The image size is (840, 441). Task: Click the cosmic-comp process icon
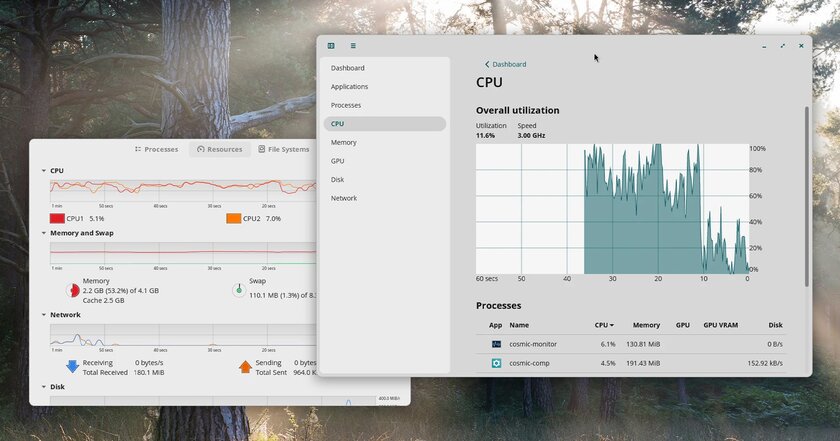[x=496, y=363]
